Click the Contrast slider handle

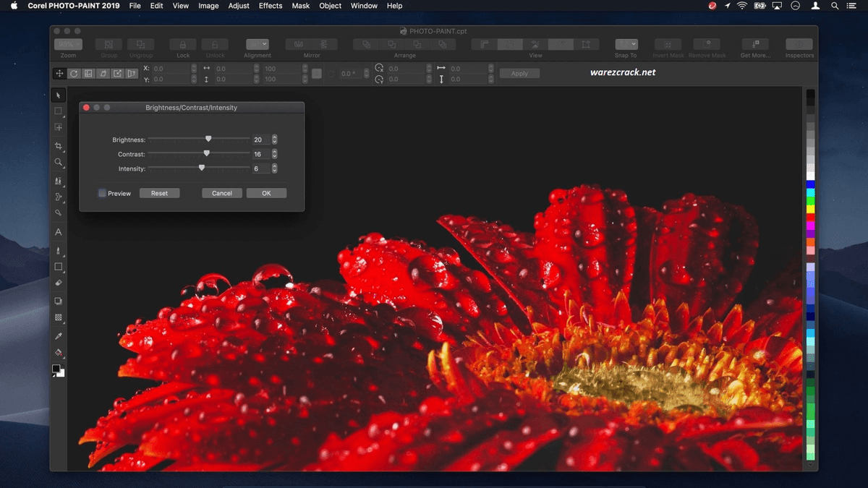pos(207,153)
